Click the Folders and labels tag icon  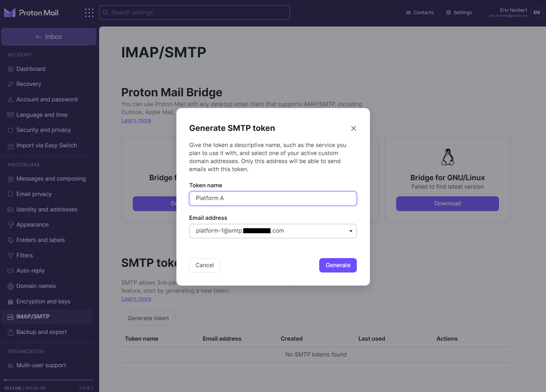[10, 240]
